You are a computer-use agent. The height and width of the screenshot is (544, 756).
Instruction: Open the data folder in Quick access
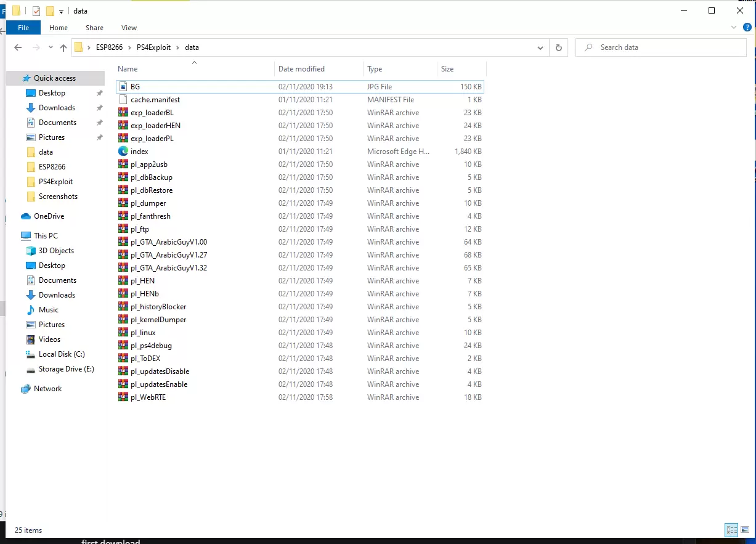pos(46,152)
